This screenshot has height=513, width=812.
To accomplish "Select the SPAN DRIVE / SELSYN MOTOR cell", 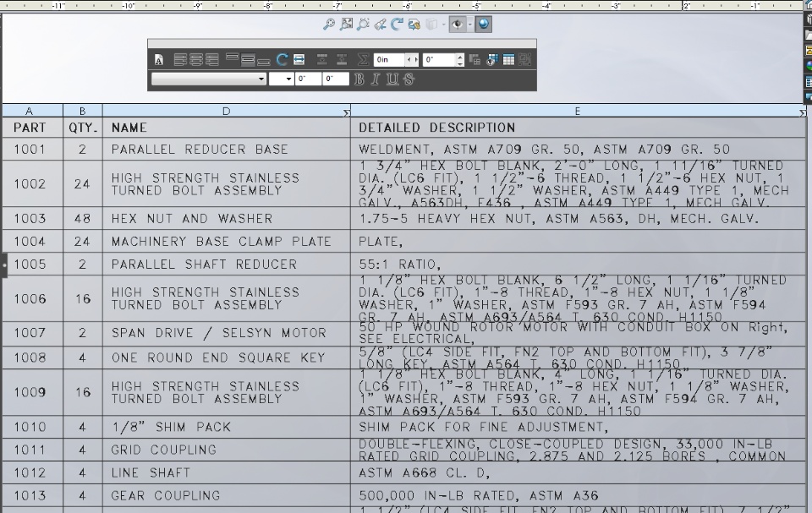I will 227,333.
